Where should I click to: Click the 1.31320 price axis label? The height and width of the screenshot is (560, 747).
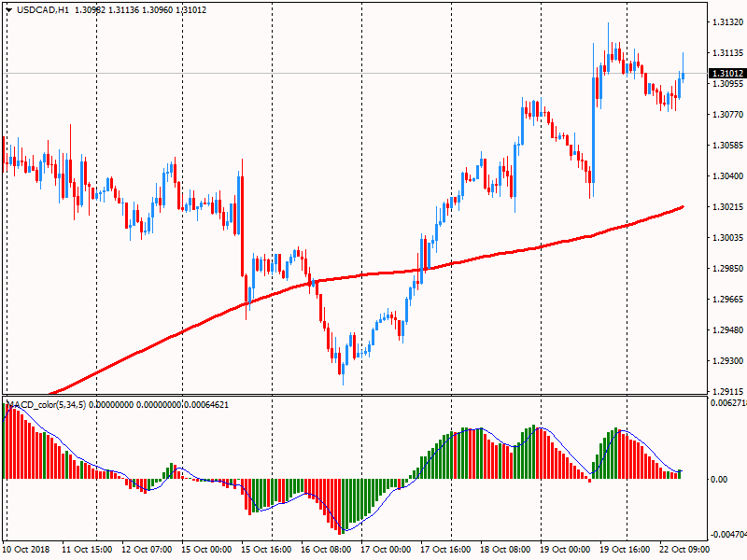pyautogui.click(x=728, y=22)
